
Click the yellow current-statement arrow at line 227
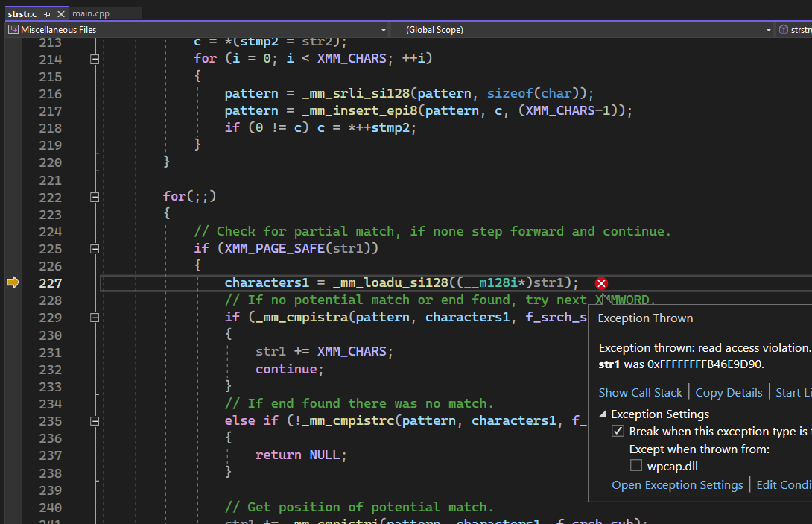pyautogui.click(x=13, y=282)
